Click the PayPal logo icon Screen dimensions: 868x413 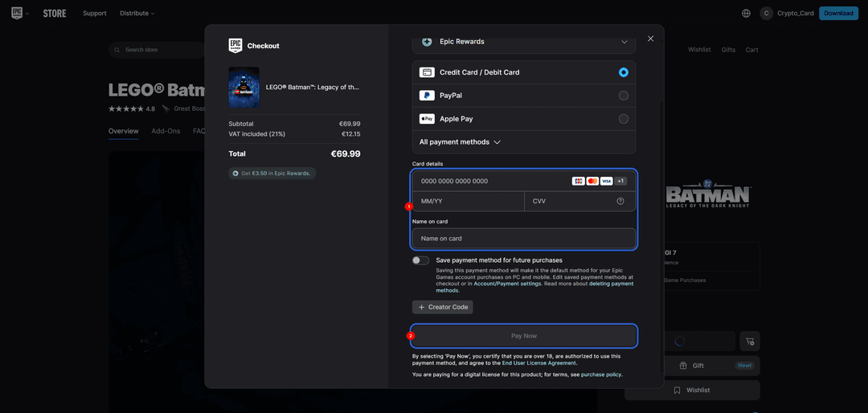click(427, 96)
